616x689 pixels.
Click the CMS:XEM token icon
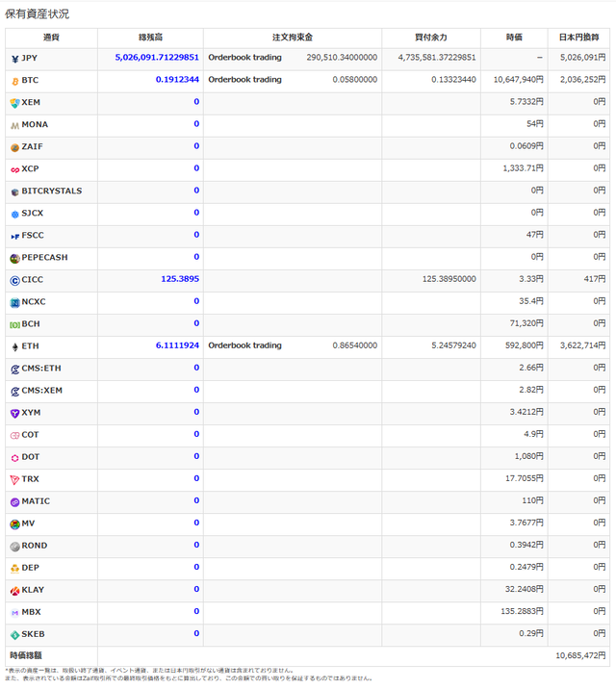click(x=15, y=391)
